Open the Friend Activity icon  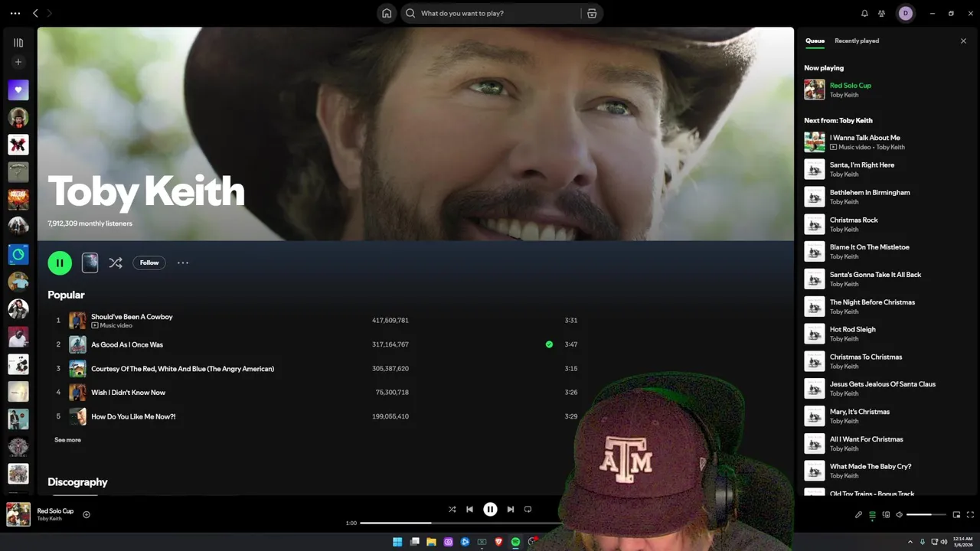tap(882, 13)
